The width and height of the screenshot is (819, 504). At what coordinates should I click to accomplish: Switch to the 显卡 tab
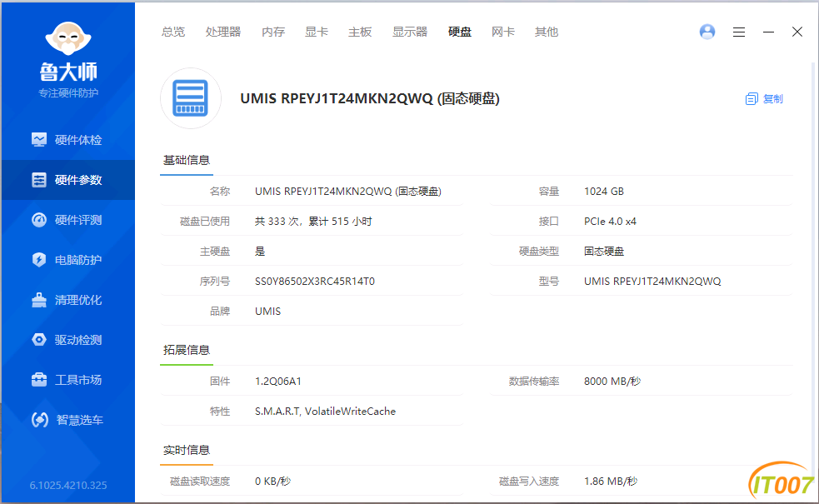point(317,32)
